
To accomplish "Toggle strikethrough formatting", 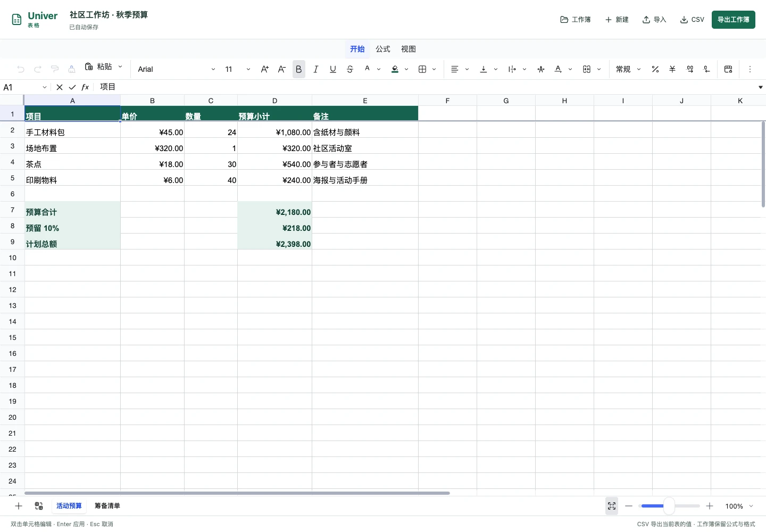I will pos(350,69).
